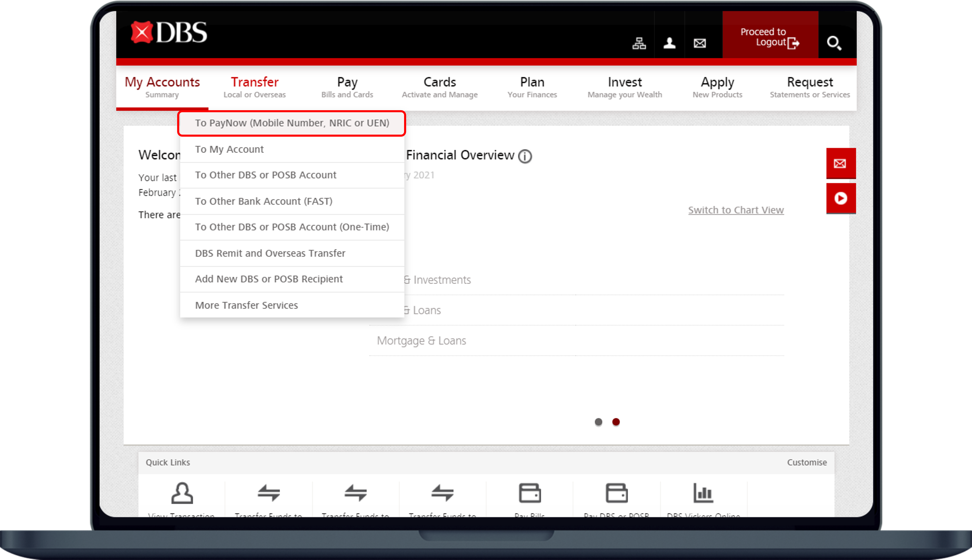
Task: Choose To Other Bank Account (FAST)
Action: 292,201
